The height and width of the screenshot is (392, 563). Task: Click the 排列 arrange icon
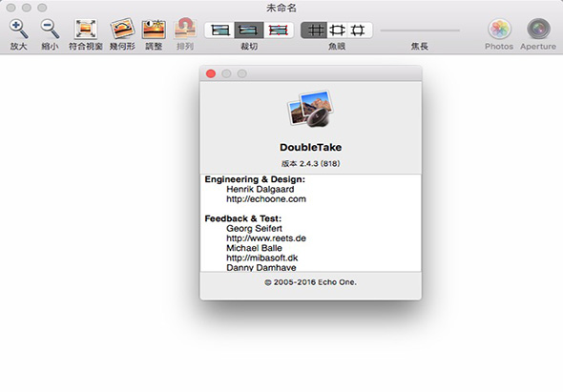pos(185,29)
